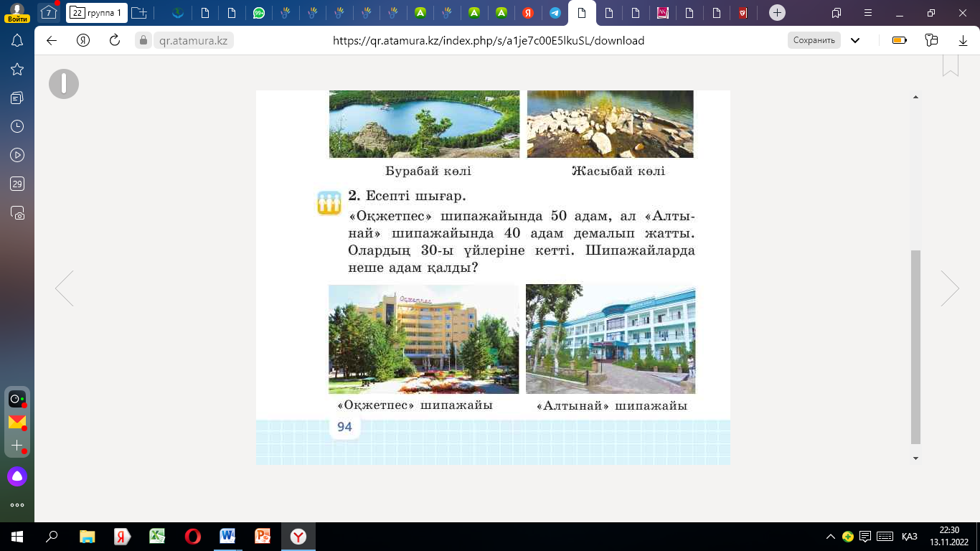
Task: Open a new browser tab
Action: pyautogui.click(x=777, y=13)
